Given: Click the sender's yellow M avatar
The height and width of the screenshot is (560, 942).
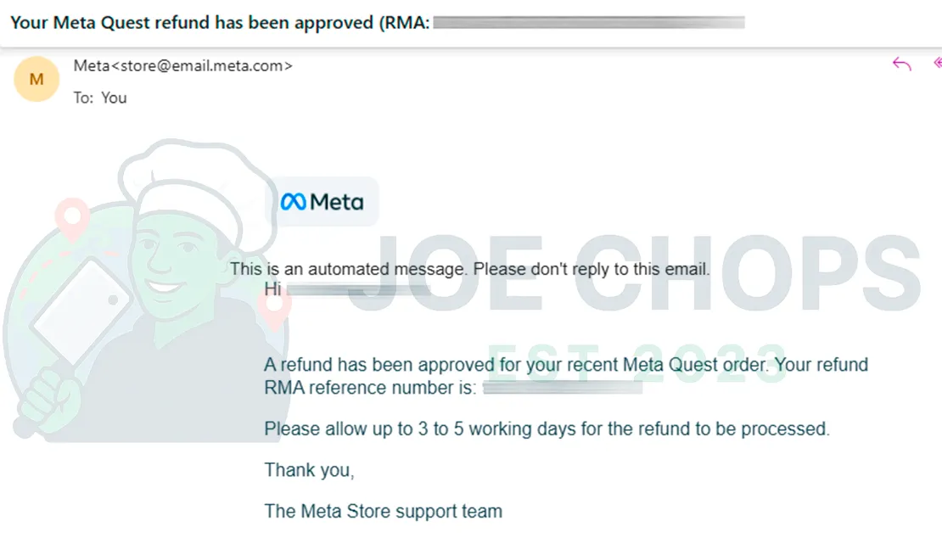Looking at the screenshot, I should [36, 79].
